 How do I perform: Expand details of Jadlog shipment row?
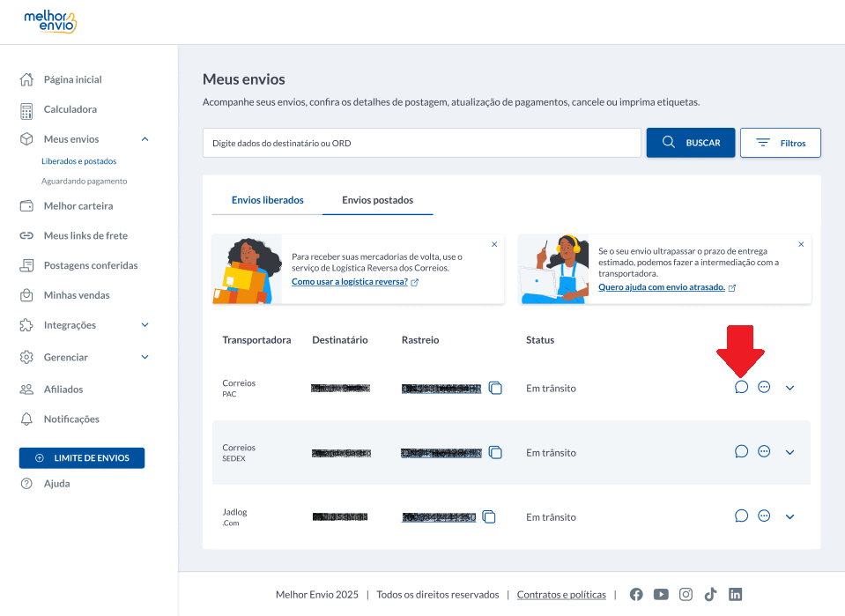(x=789, y=516)
